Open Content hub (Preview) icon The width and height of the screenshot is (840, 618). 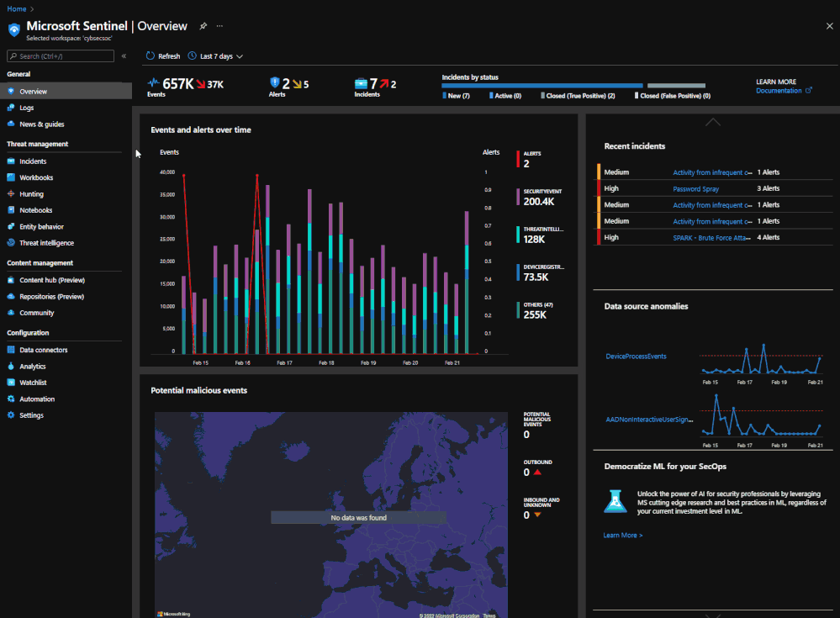click(x=11, y=280)
